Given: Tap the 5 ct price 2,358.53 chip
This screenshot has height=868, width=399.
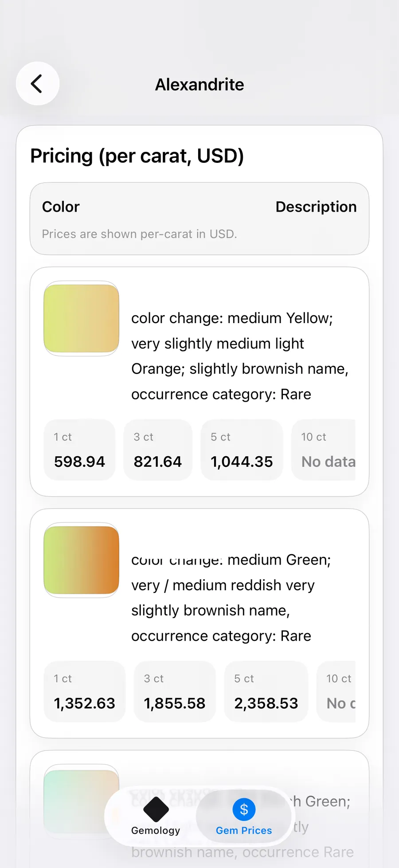Looking at the screenshot, I should [266, 691].
